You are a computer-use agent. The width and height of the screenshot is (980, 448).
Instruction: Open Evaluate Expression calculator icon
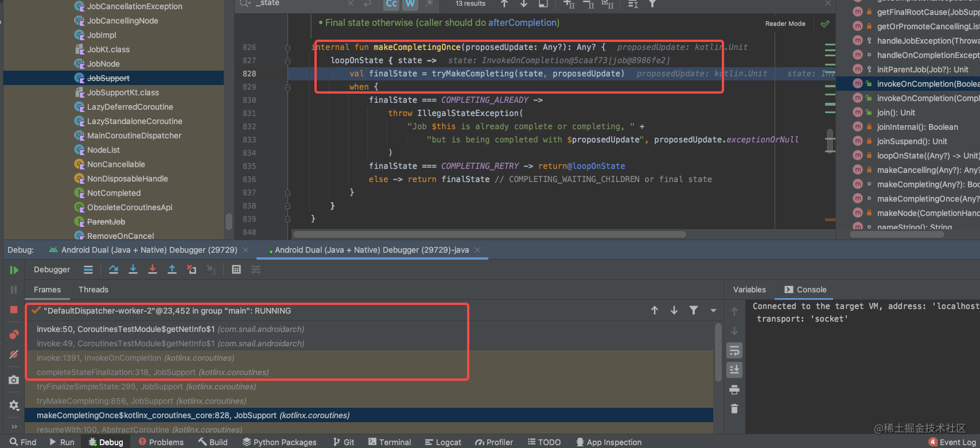point(236,269)
